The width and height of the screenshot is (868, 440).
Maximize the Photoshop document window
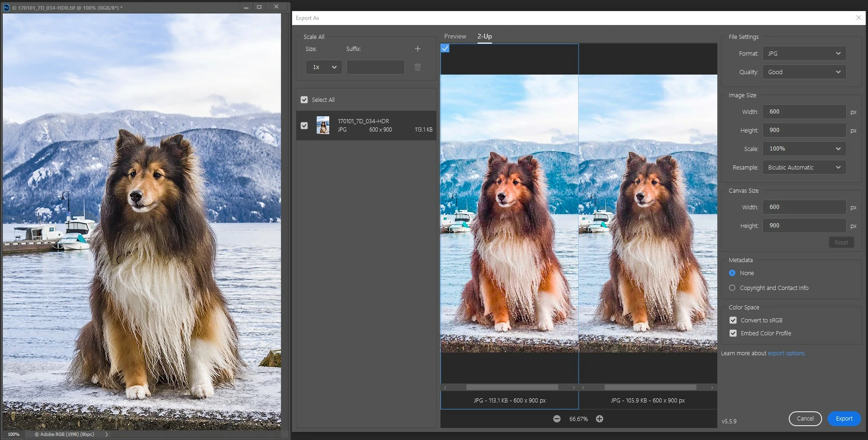(259, 7)
